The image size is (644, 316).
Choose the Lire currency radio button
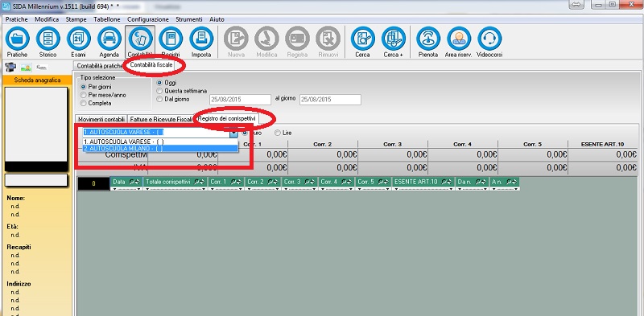tap(278, 133)
